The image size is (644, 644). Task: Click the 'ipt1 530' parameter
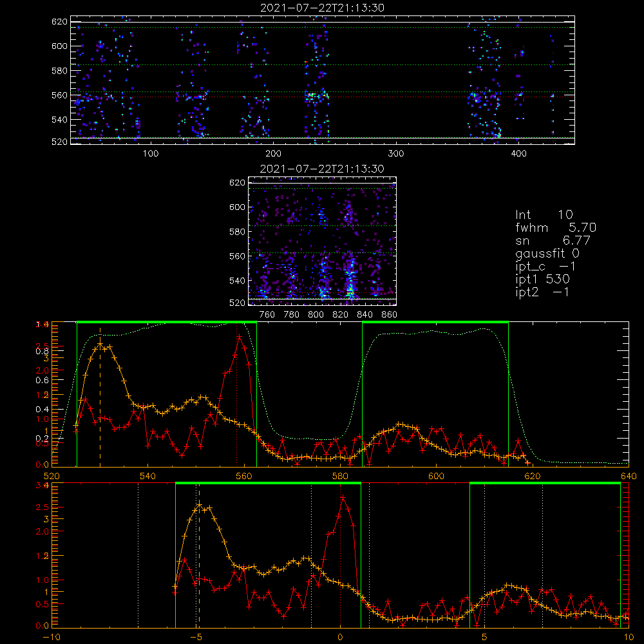pos(542,279)
